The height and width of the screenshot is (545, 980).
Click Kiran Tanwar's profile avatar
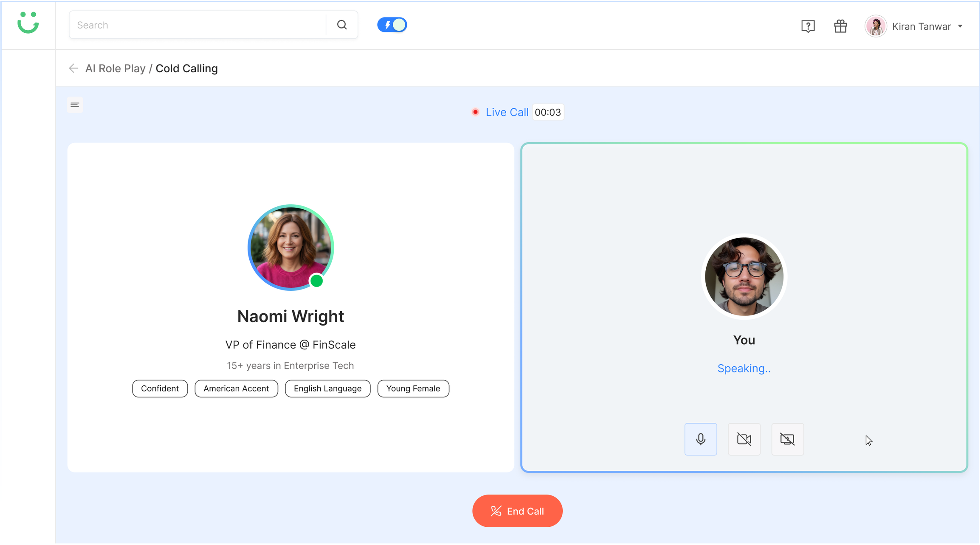876,26
